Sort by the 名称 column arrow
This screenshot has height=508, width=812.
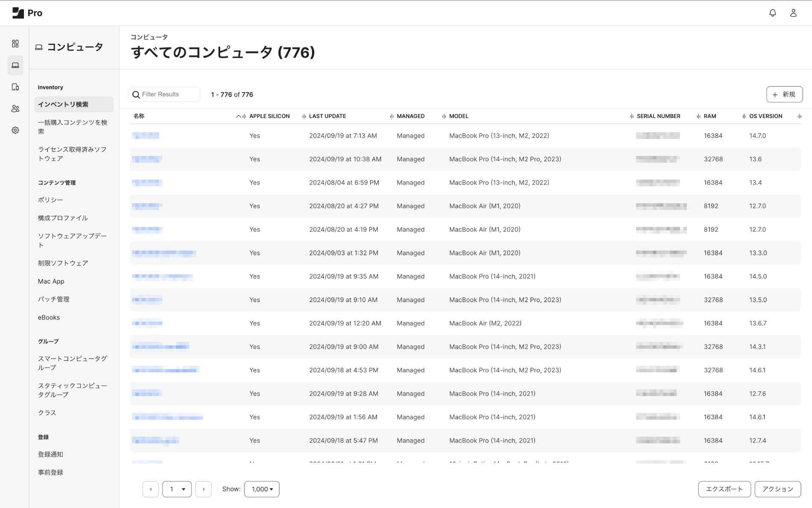(x=238, y=116)
